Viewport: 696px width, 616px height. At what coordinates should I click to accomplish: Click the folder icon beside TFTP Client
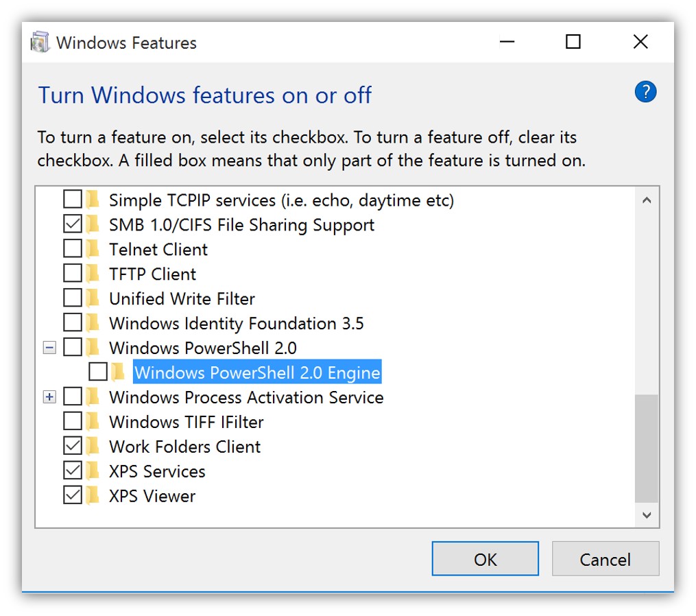pyautogui.click(x=93, y=273)
